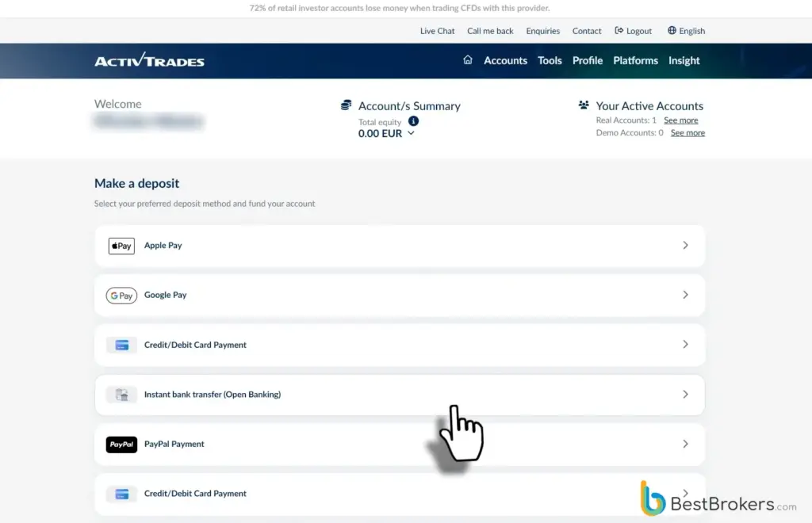812x523 pixels.
Task: Click the Open Banking bank icon
Action: 121,395
